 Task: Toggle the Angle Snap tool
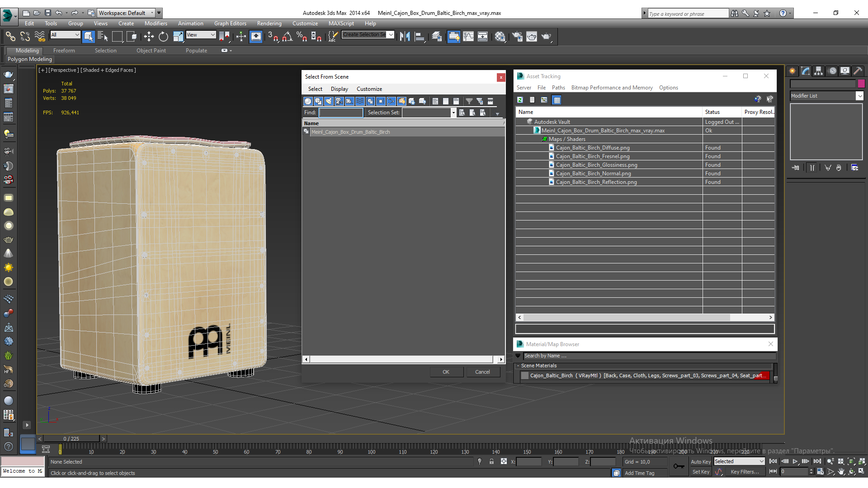pyautogui.click(x=288, y=37)
